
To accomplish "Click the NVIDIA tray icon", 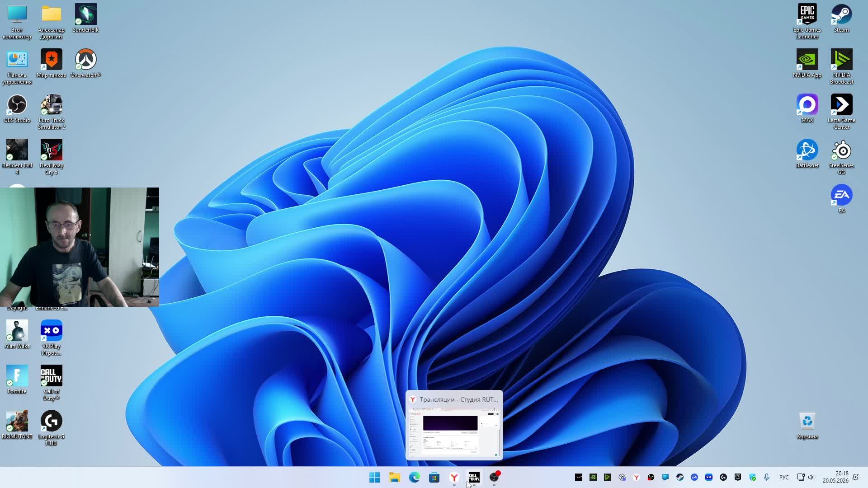I will pyautogui.click(x=593, y=477).
